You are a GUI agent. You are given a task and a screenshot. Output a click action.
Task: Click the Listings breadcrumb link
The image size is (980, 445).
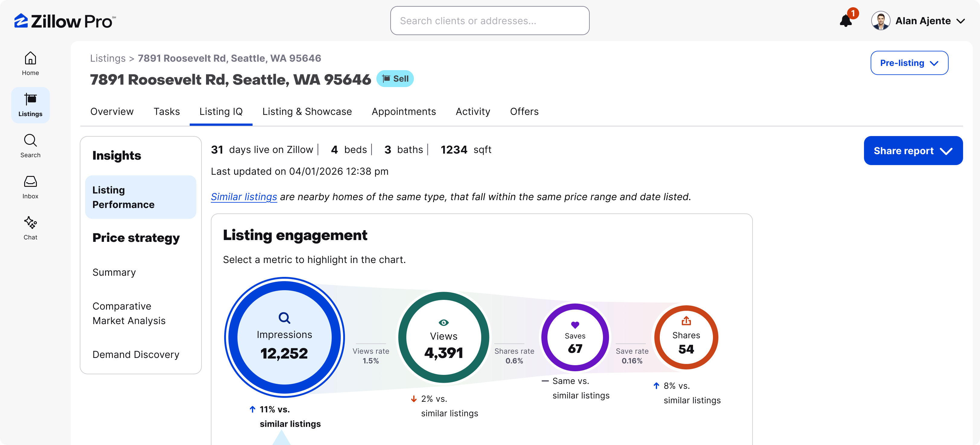click(108, 58)
